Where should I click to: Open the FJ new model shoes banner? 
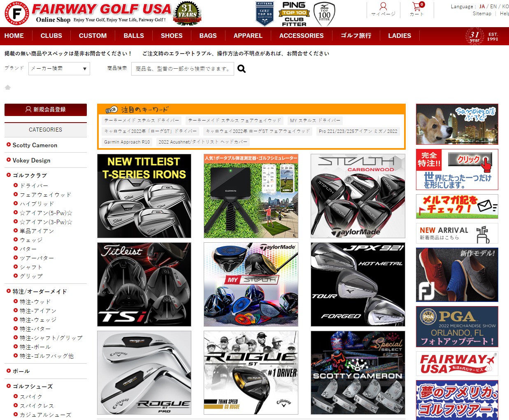pos(457,274)
